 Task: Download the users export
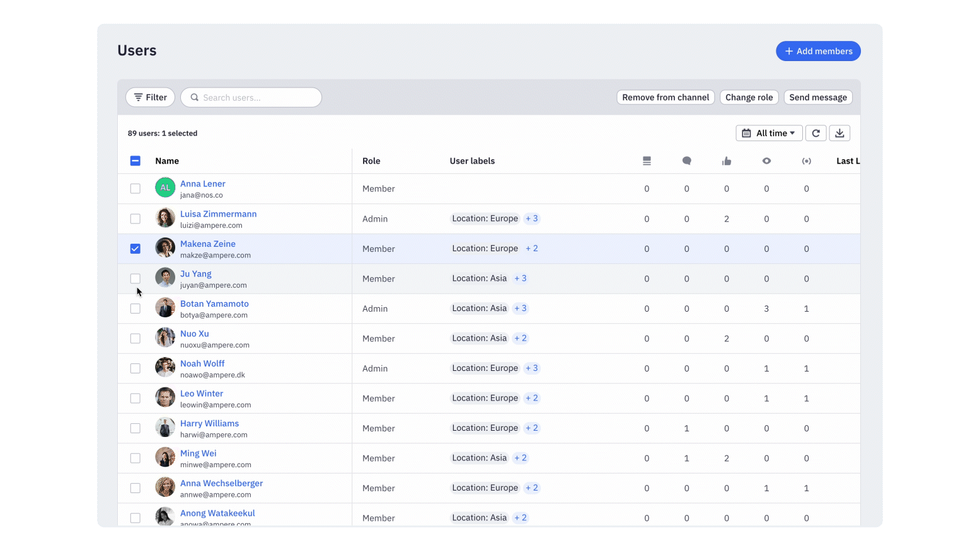tap(839, 133)
